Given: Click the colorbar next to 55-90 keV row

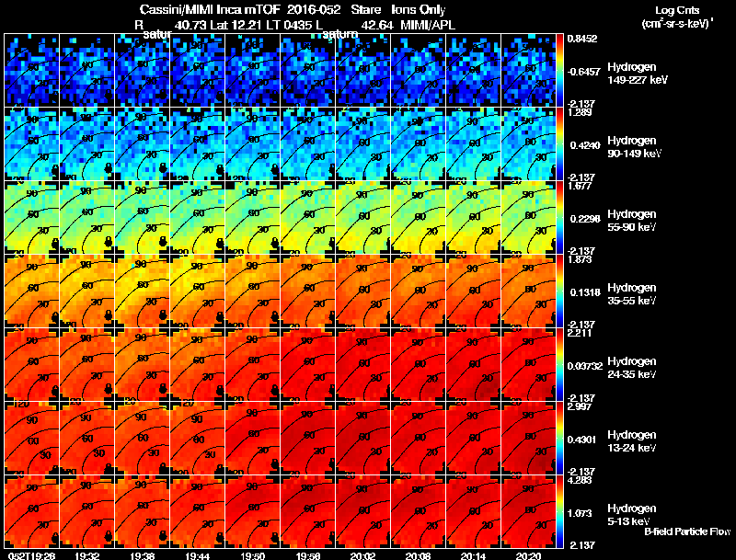Looking at the screenshot, I should tap(559, 217).
